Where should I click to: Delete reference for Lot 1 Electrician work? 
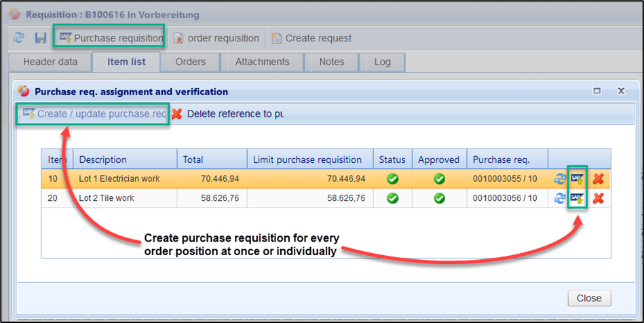[598, 179]
